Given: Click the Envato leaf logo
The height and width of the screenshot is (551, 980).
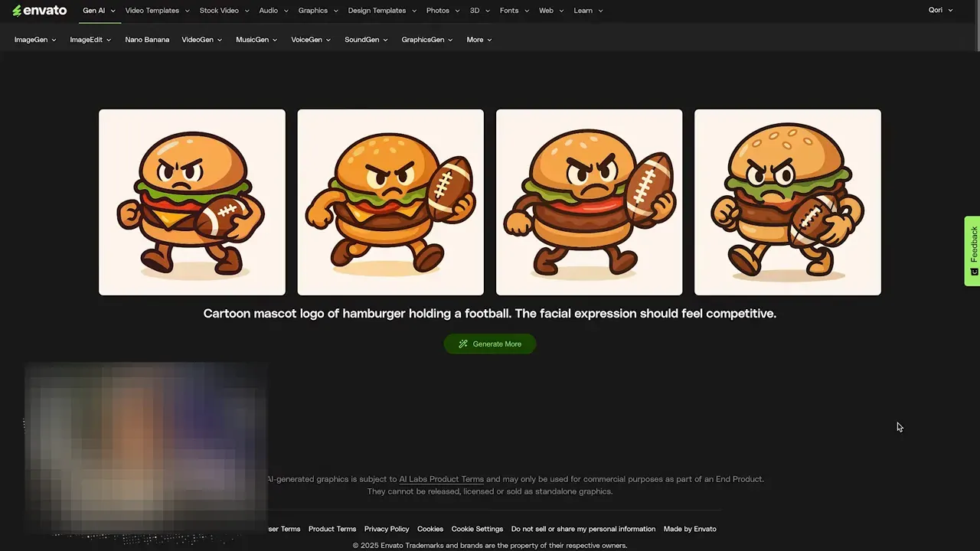Looking at the screenshot, I should point(18,10).
